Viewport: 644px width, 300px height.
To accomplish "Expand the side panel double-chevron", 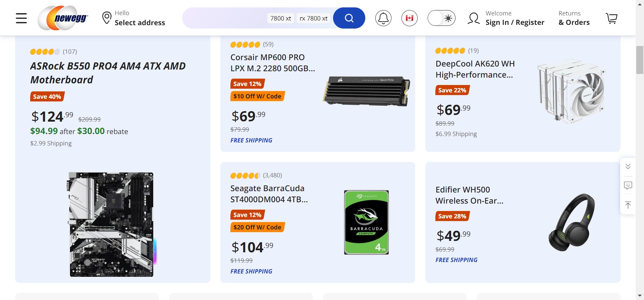I will click(628, 167).
